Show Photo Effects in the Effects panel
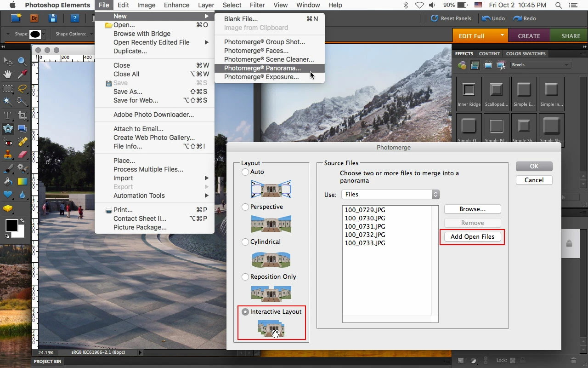 click(x=488, y=65)
